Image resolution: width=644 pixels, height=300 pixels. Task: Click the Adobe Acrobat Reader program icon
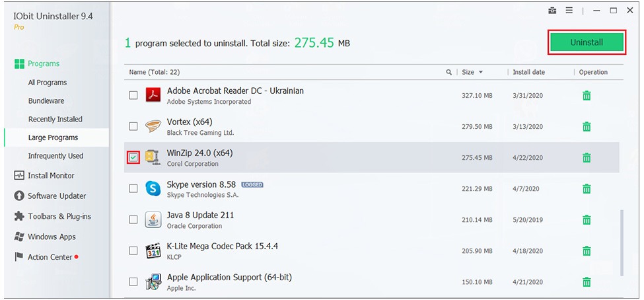pos(153,95)
